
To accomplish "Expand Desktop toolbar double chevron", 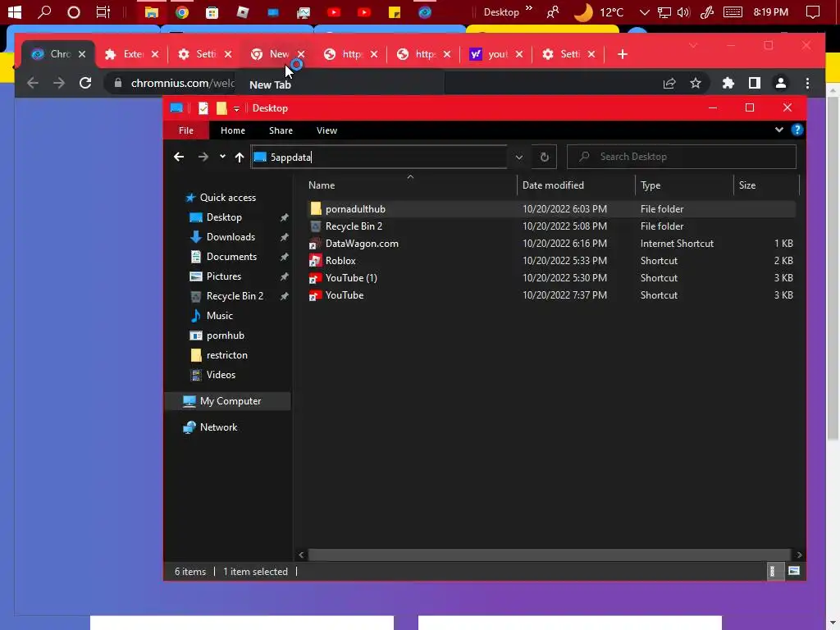I will pos(529,8).
